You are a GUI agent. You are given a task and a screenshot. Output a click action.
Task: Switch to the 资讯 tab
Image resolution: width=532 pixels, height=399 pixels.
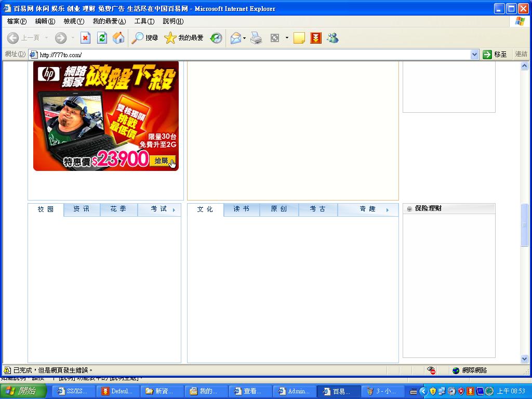tap(82, 209)
